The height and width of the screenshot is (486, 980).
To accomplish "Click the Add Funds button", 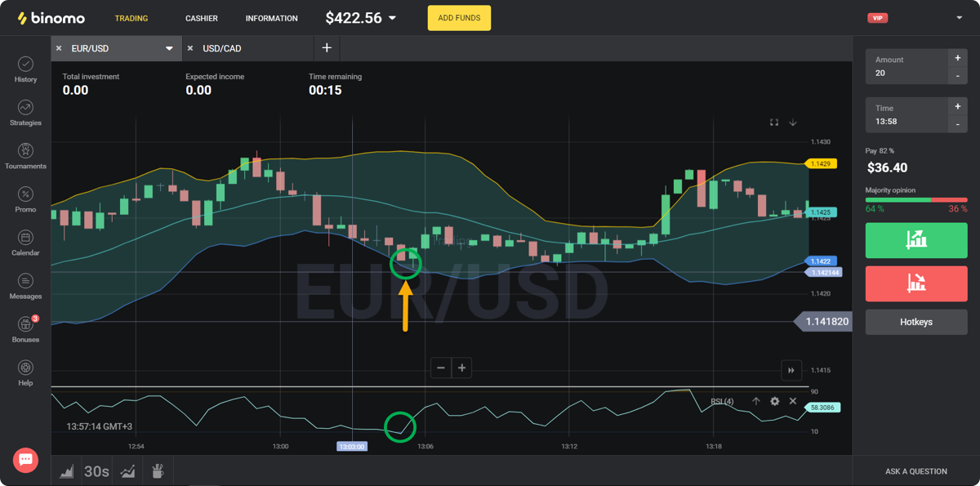I will pos(459,18).
